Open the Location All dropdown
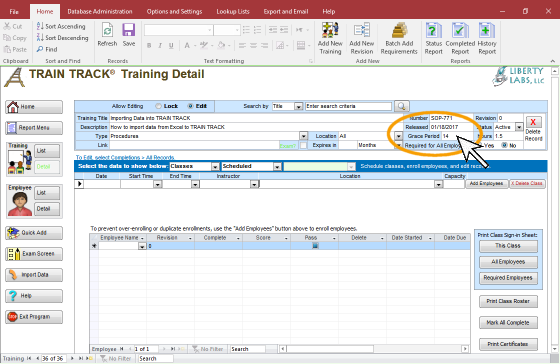Image resolution: width=560 pixels, height=364 pixels. [x=399, y=136]
